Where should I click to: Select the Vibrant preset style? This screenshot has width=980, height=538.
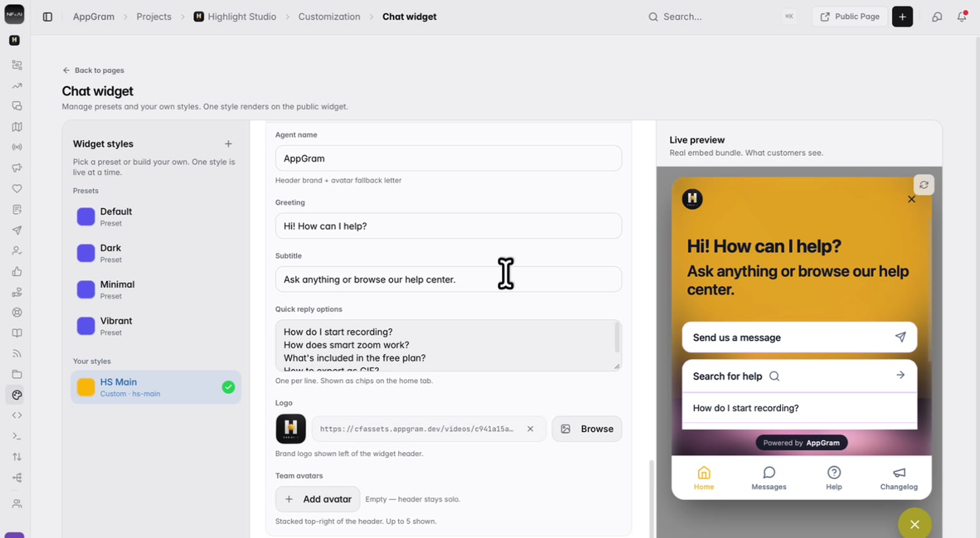tap(156, 326)
